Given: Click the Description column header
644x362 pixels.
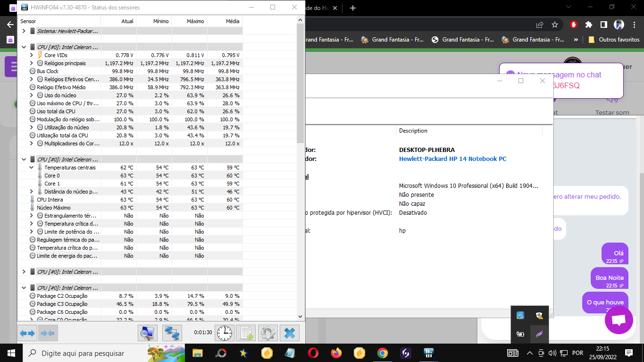Looking at the screenshot, I should (469, 131).
